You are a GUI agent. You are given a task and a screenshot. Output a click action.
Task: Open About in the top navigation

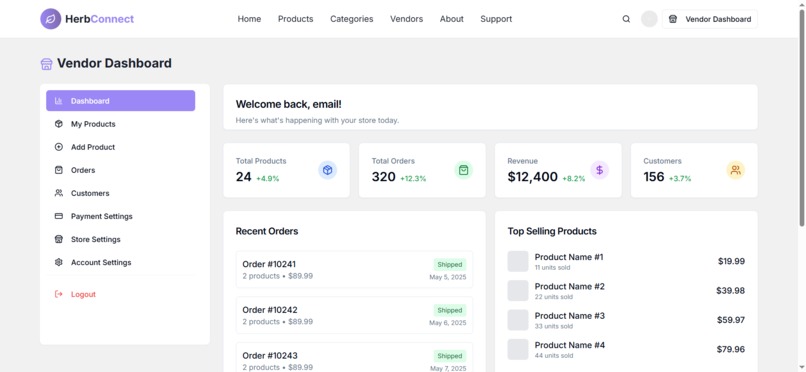click(452, 19)
